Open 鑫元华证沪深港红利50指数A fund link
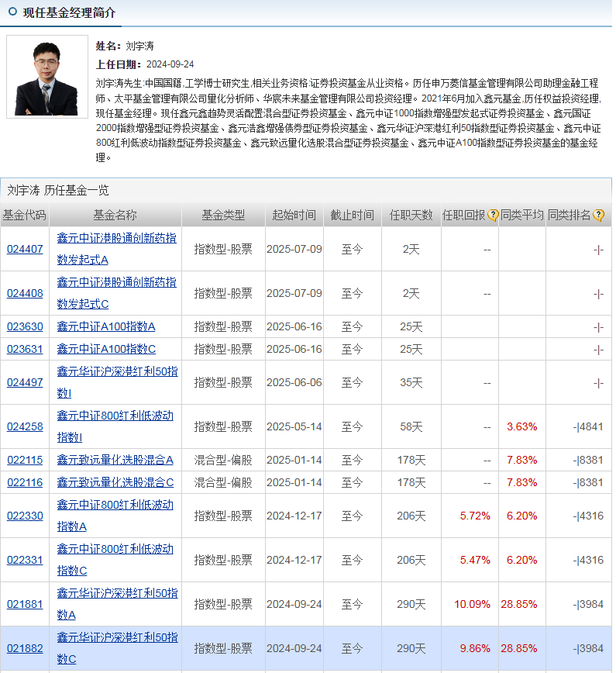The height and width of the screenshot is (673, 616). click(x=117, y=604)
